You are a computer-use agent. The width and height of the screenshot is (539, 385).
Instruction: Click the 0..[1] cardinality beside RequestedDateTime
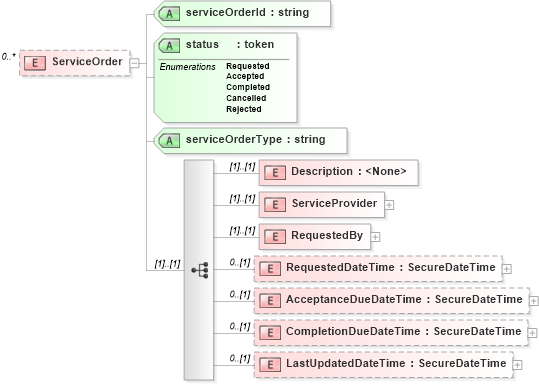tap(240, 263)
